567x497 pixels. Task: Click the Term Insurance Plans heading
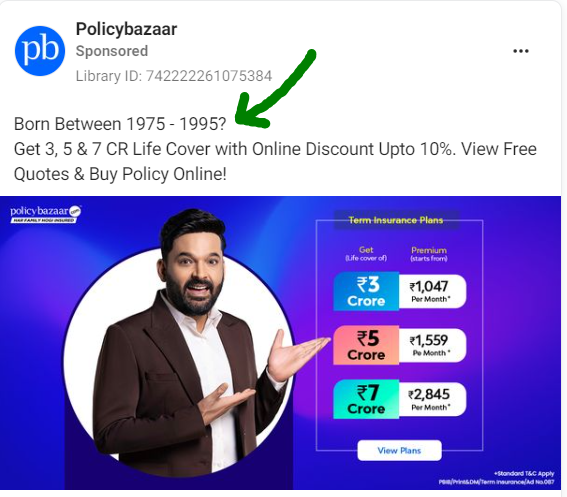click(x=396, y=220)
